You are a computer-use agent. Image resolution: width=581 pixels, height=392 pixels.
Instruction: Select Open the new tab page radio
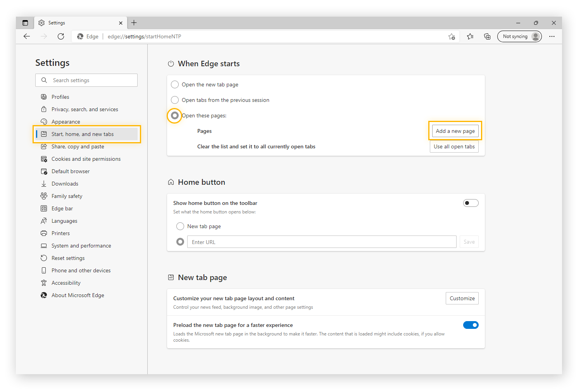pos(175,84)
